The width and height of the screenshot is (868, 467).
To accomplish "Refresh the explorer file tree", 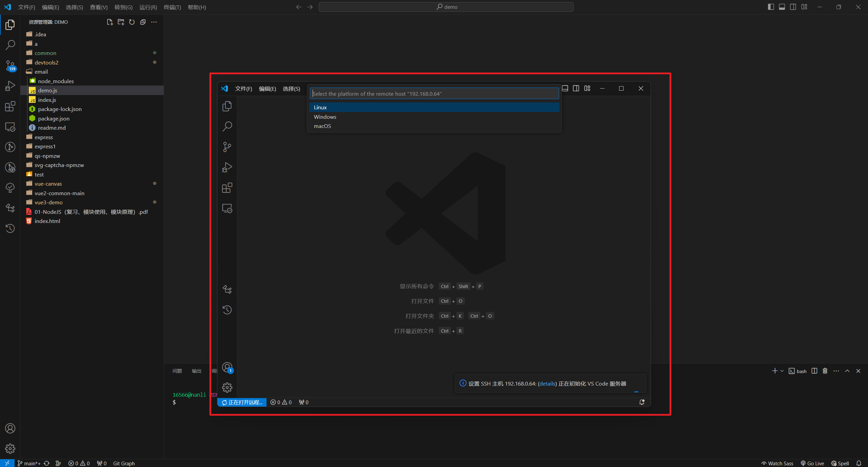I will [132, 22].
